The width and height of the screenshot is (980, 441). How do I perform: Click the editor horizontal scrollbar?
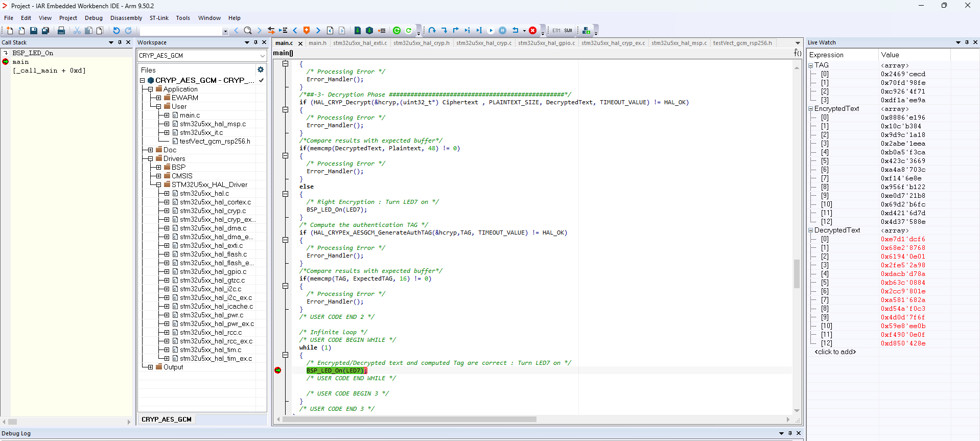click(x=409, y=420)
